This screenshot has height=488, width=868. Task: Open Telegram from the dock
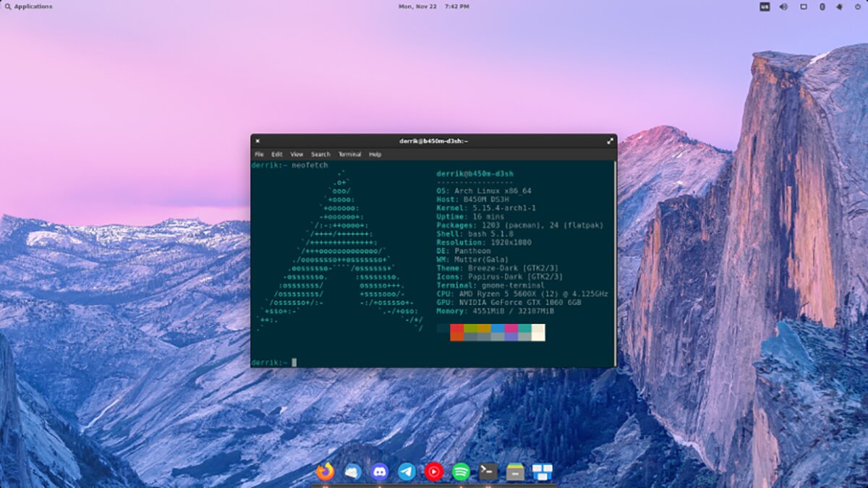(x=406, y=471)
